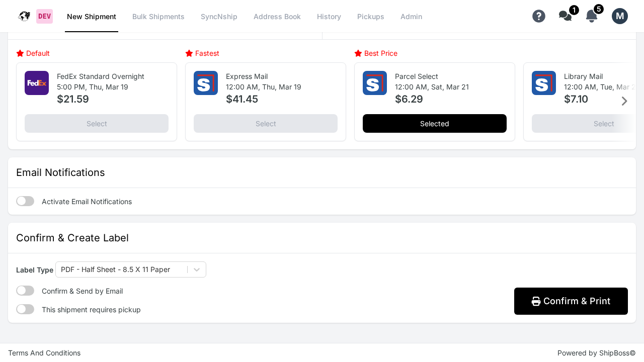The width and height of the screenshot is (644, 362).
Task: Open the Admin section
Action: 411,17
